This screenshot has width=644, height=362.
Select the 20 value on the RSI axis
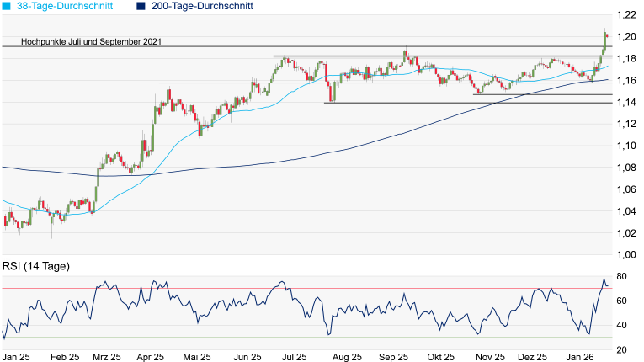[623, 349]
